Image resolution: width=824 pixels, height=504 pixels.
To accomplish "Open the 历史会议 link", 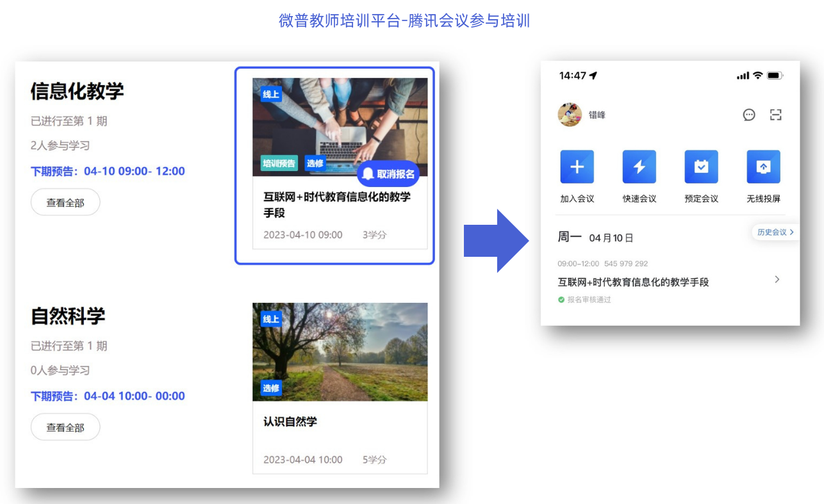I will click(775, 232).
